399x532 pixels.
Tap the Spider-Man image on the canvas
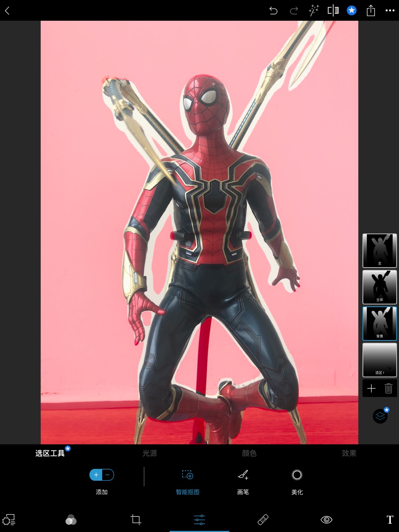[x=199, y=232]
